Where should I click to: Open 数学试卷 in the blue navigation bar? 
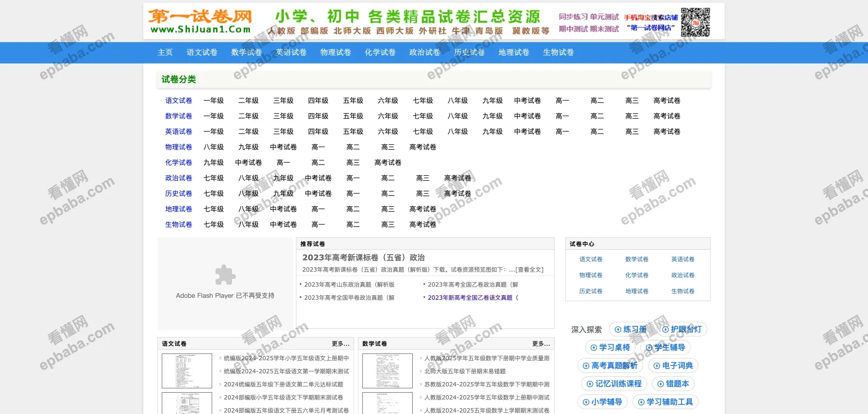pos(247,52)
